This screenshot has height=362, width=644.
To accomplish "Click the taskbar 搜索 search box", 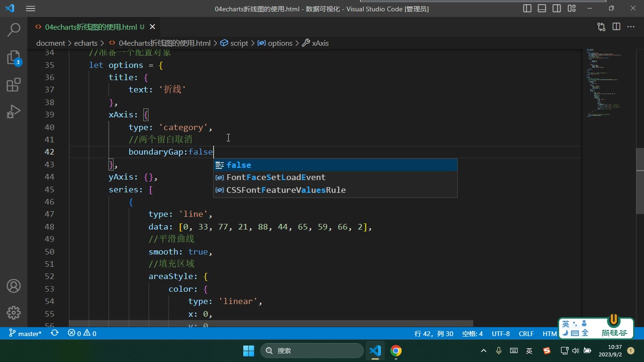I will (312, 351).
